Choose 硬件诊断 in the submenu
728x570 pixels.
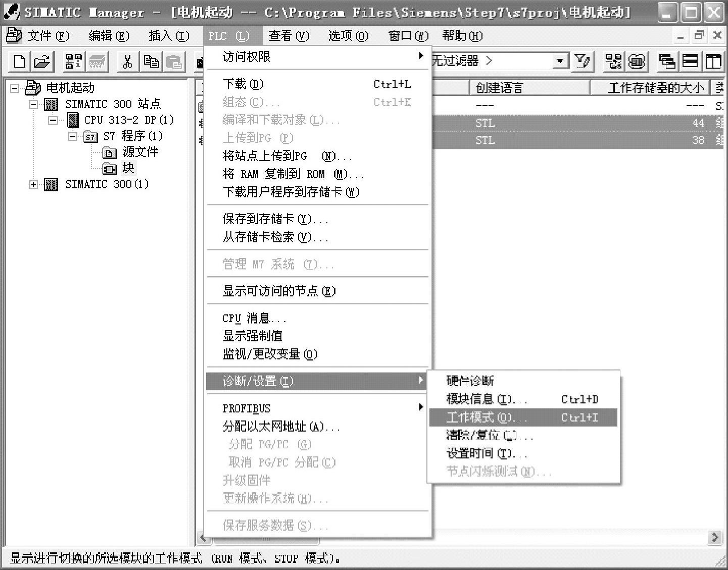tap(523, 381)
